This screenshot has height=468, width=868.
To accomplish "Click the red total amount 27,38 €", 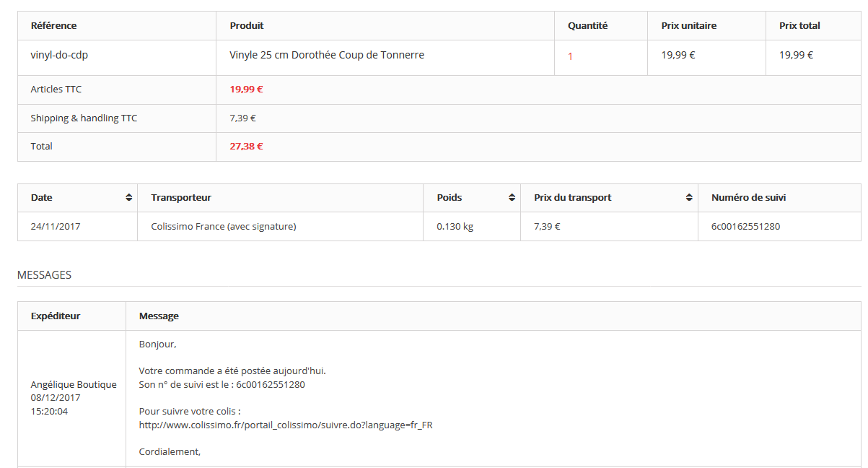I will point(246,147).
